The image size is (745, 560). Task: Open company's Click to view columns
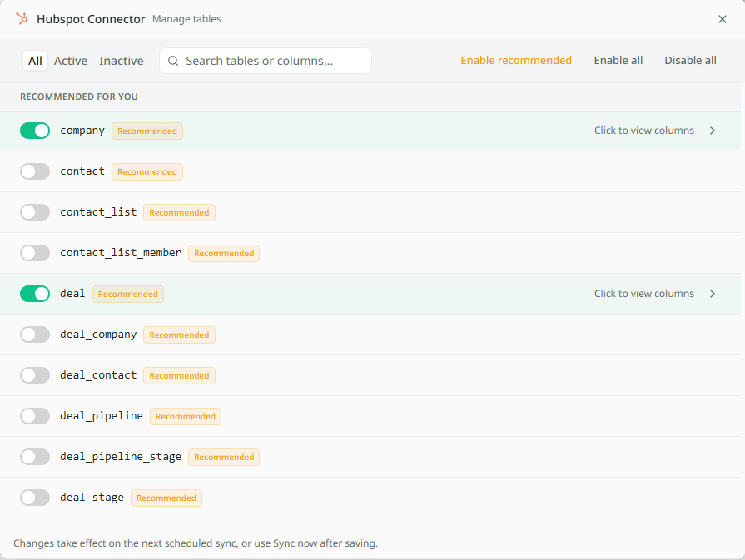(643, 131)
